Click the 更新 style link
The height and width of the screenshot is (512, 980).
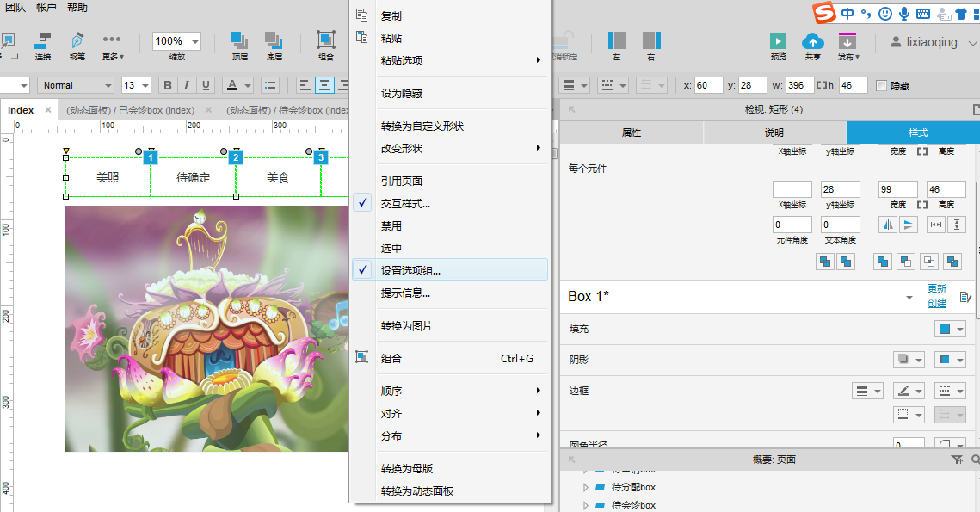(937, 288)
